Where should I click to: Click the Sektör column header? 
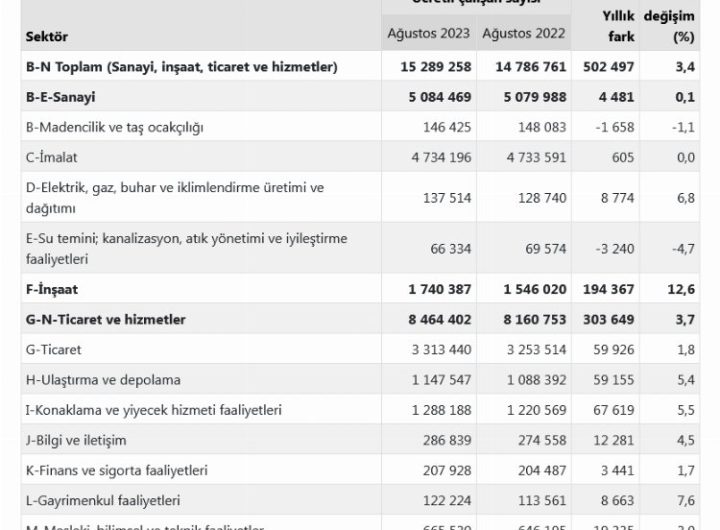45,36
